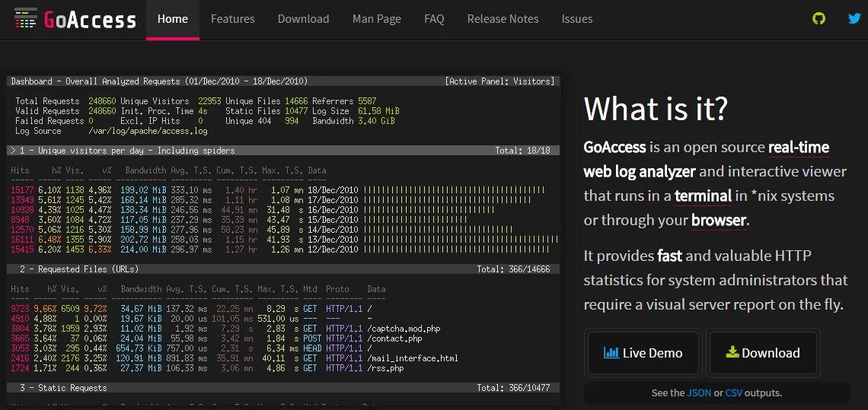Click the 12/Dec/2010 date entry
This screenshot has height=410, width=868.
(333, 249)
